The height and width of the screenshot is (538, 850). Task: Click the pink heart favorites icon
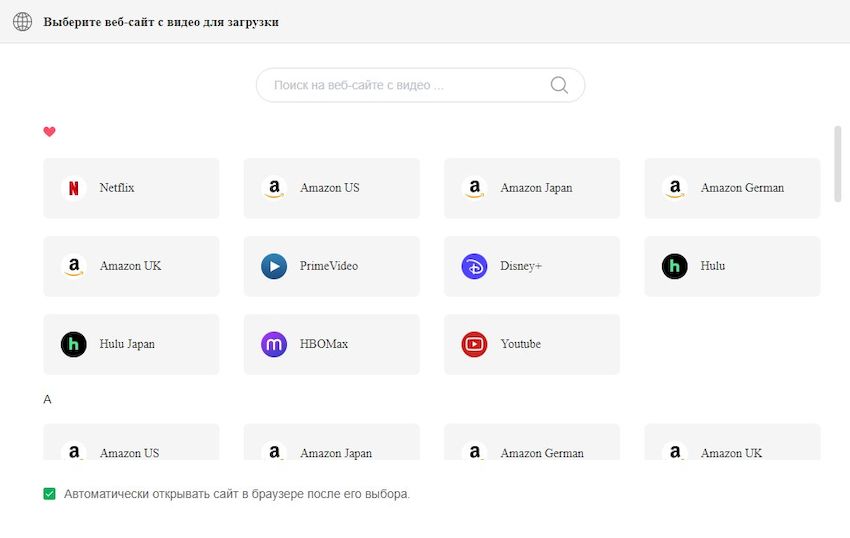[49, 132]
